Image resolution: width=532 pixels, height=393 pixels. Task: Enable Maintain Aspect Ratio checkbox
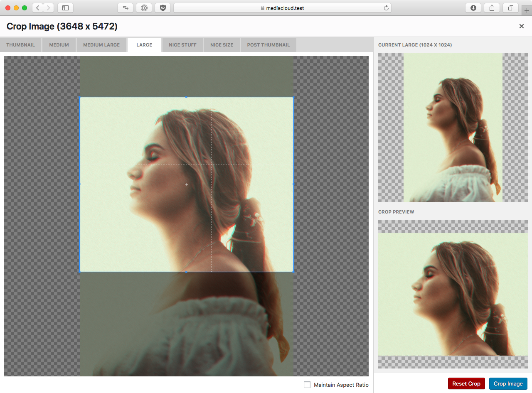(307, 385)
